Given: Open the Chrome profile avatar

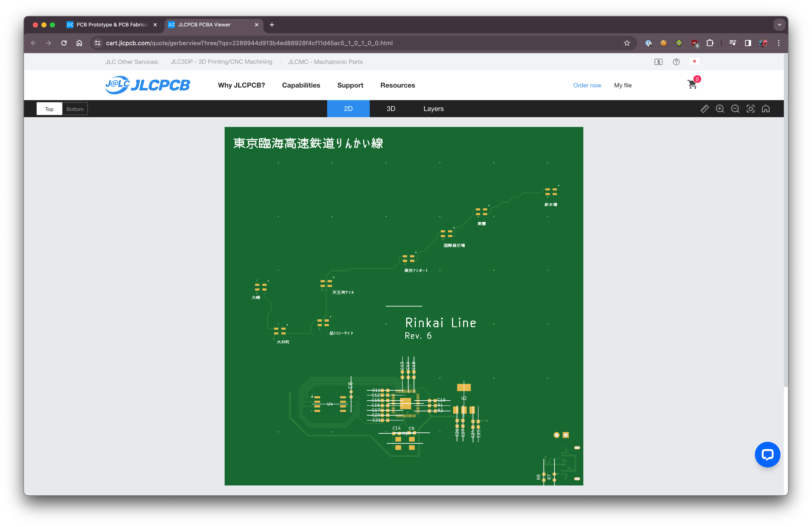Looking at the screenshot, I should pos(763,43).
